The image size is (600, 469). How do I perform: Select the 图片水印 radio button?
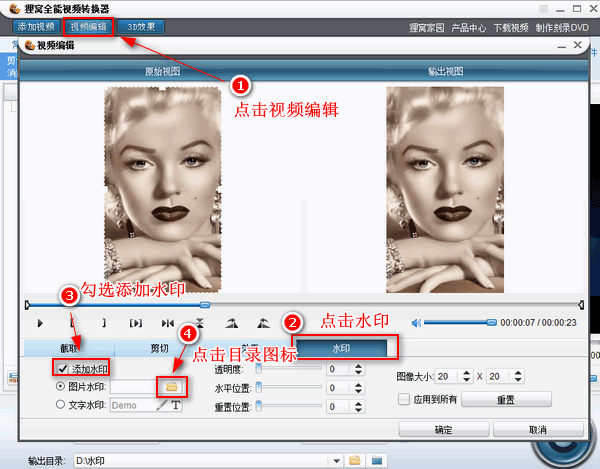pyautogui.click(x=60, y=386)
